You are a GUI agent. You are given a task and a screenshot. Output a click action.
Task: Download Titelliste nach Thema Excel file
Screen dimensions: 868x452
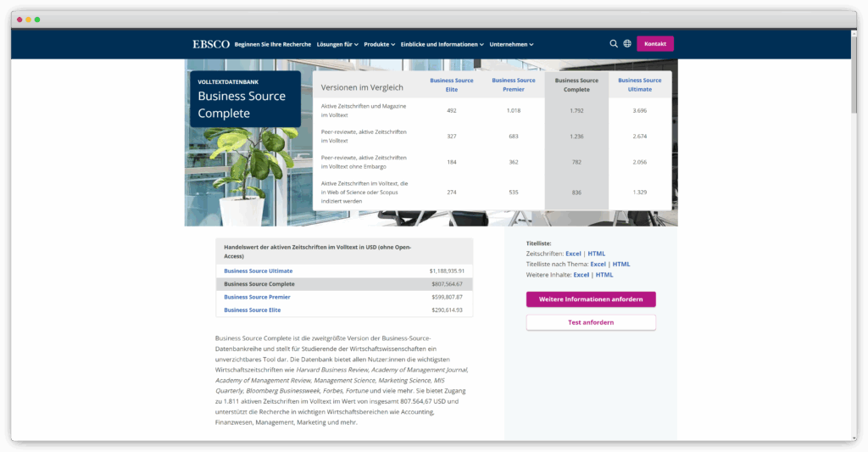click(598, 265)
